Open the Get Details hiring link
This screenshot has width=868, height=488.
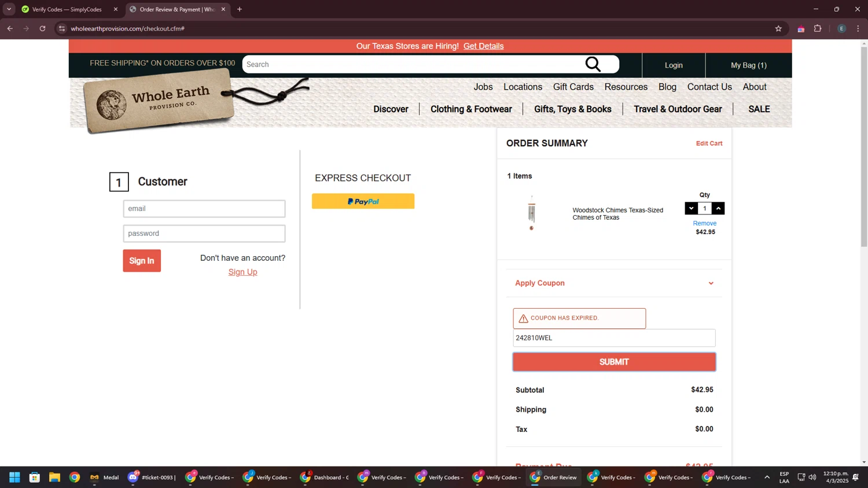click(483, 46)
